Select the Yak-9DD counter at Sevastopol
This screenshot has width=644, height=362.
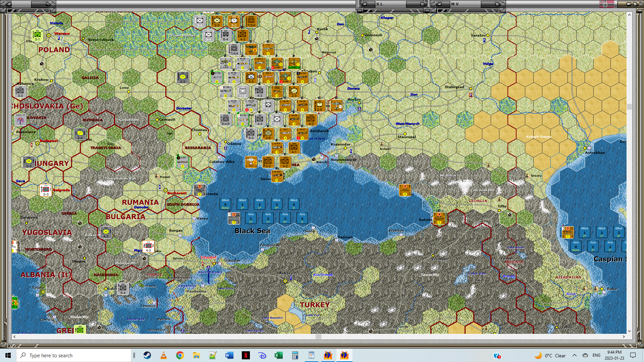[x=277, y=176]
